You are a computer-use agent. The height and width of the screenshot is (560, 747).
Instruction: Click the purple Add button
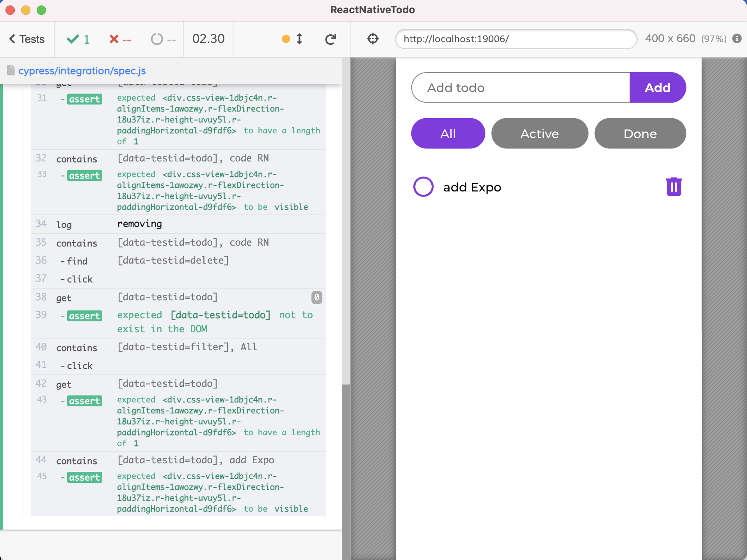pos(658,87)
